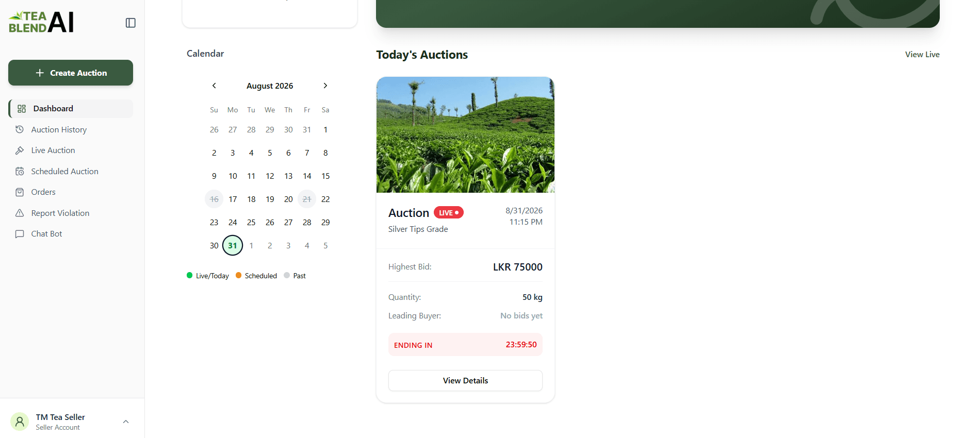
Task: Click the tea plantation auction image
Action: 465,134
